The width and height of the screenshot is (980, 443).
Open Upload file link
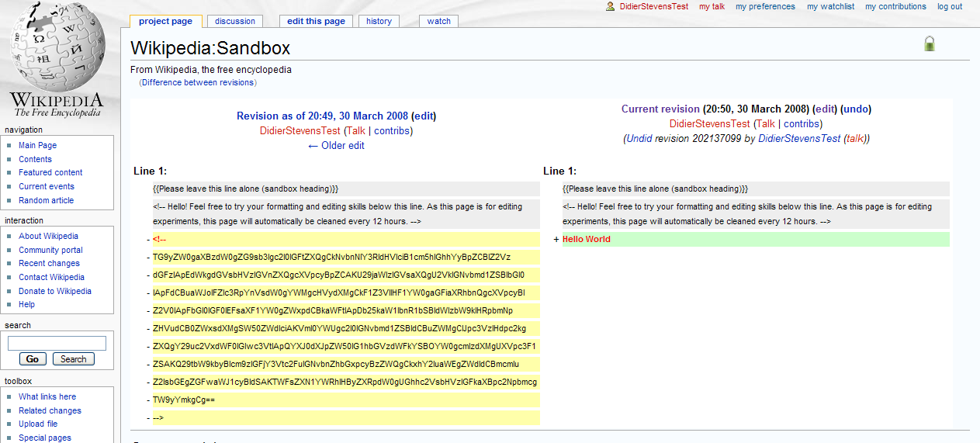[38, 424]
